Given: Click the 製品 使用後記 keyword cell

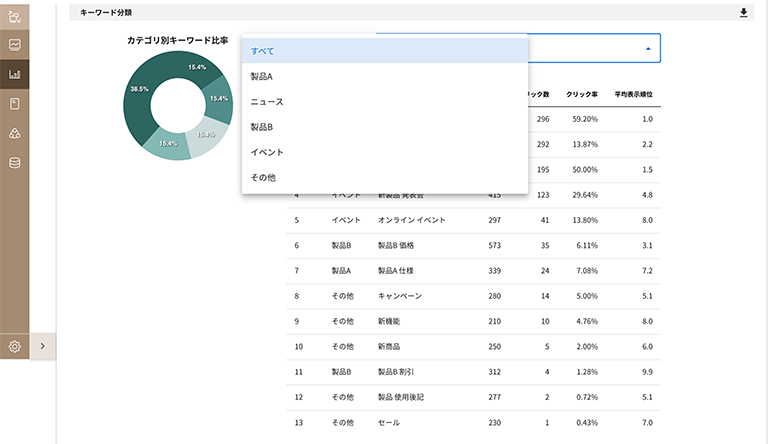Looking at the screenshot, I should coord(401,397).
